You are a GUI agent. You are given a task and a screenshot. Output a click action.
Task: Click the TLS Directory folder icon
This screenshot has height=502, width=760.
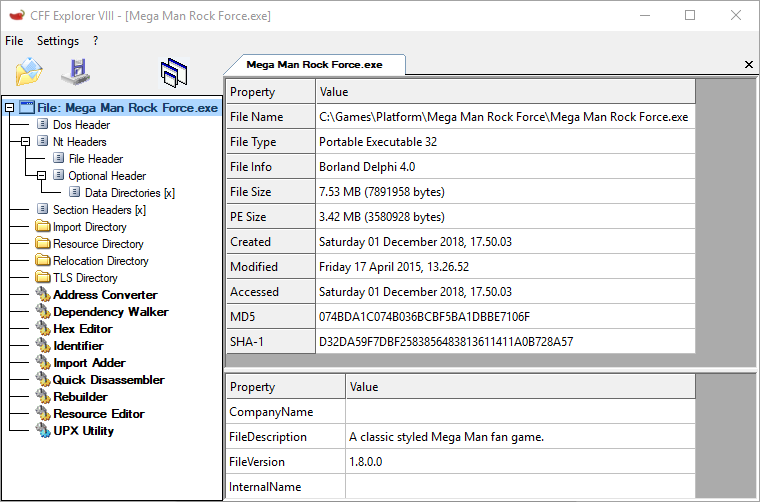[x=43, y=277]
